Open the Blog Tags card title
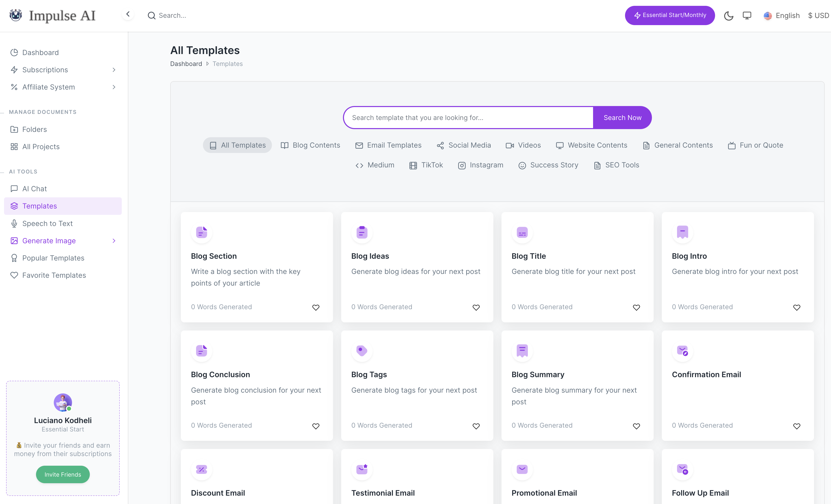The width and height of the screenshot is (831, 504). pyautogui.click(x=369, y=374)
